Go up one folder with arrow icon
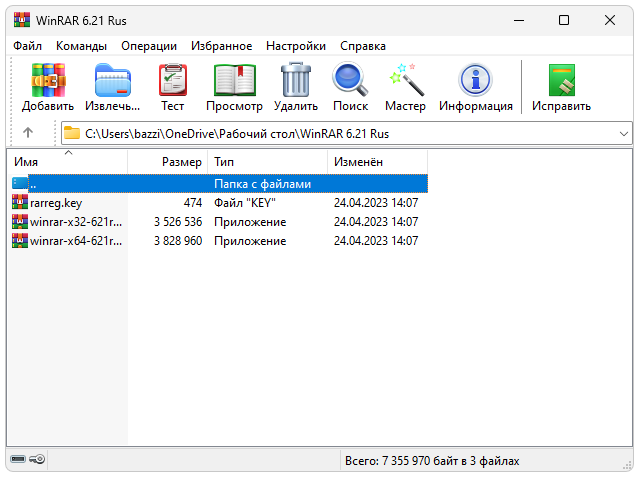 28,133
